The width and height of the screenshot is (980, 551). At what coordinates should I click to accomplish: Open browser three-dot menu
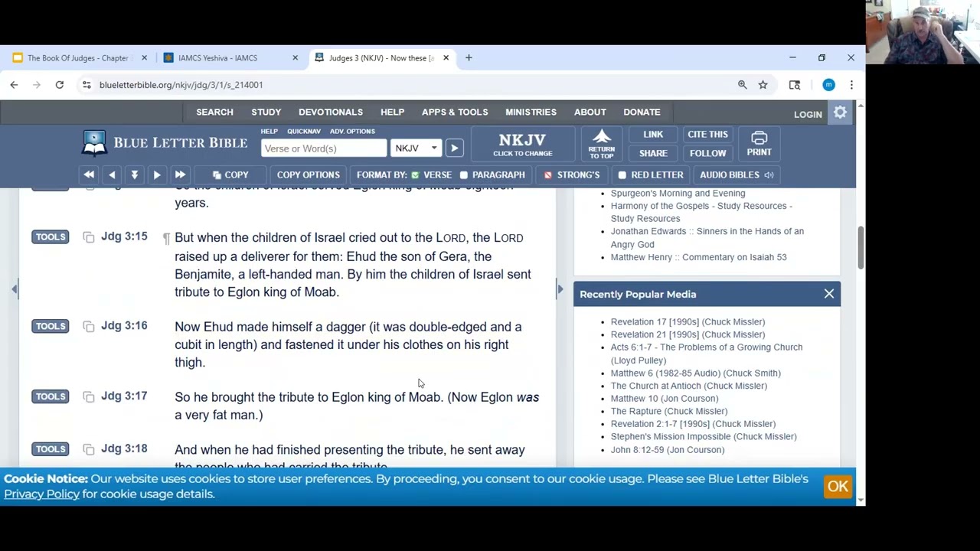point(851,85)
